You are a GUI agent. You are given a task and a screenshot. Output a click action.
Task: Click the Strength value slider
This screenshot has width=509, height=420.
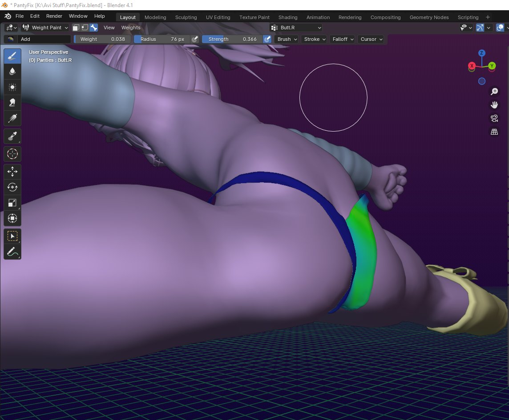point(232,39)
